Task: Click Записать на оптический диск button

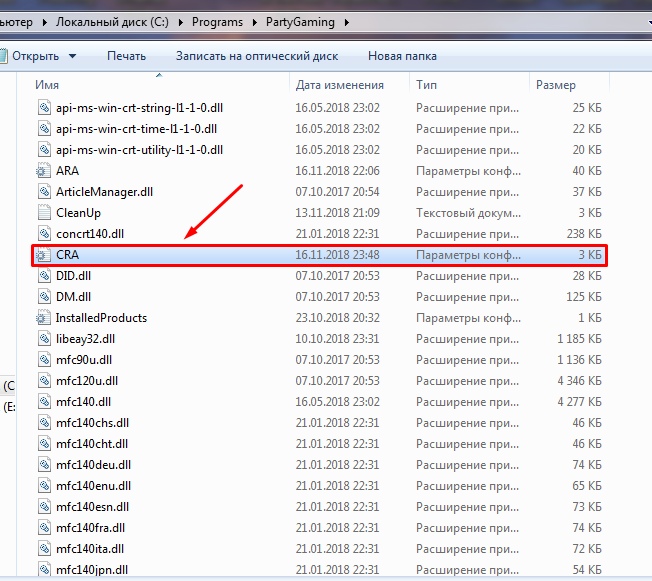Action: [257, 56]
